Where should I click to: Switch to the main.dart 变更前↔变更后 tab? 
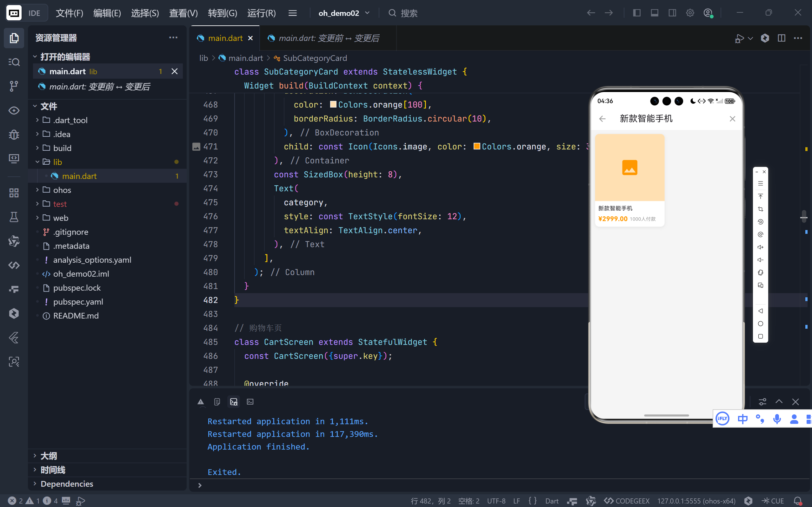pos(328,38)
